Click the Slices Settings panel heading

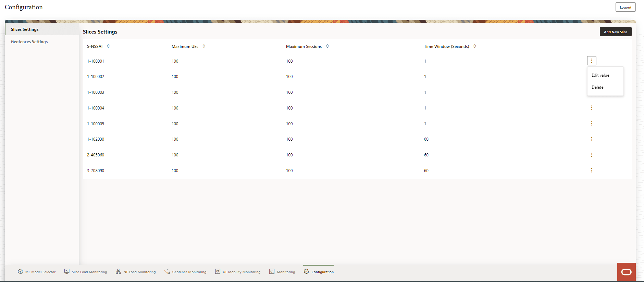pos(100,32)
